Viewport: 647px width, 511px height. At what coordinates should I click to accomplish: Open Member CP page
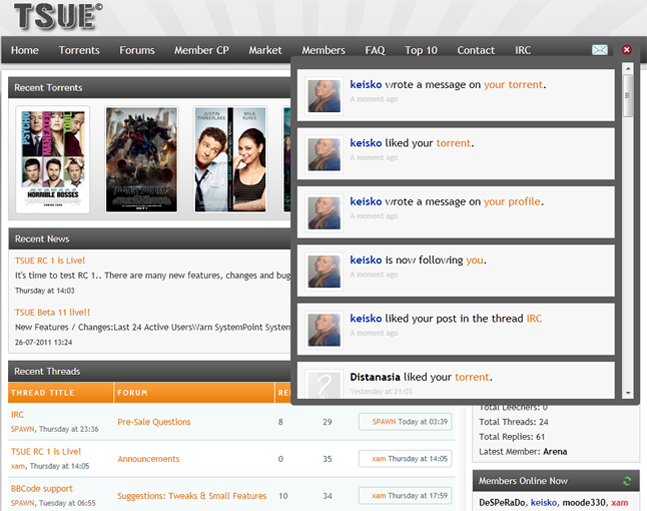(201, 50)
